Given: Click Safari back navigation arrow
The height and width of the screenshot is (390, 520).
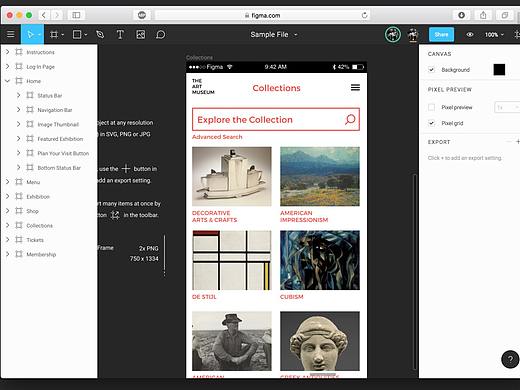Looking at the screenshot, I should [44, 15].
